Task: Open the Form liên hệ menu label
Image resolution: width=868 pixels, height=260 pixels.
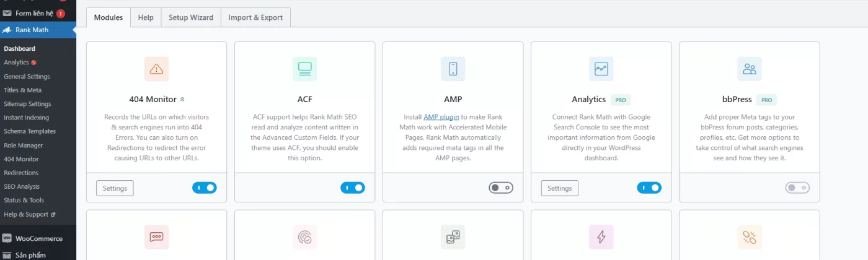Action: [35, 13]
